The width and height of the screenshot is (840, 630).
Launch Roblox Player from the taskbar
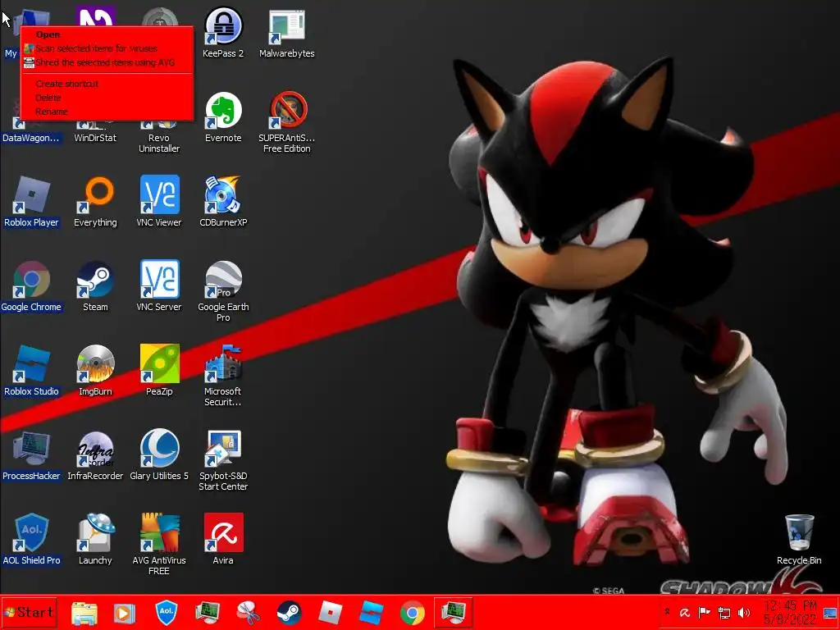[x=330, y=613]
